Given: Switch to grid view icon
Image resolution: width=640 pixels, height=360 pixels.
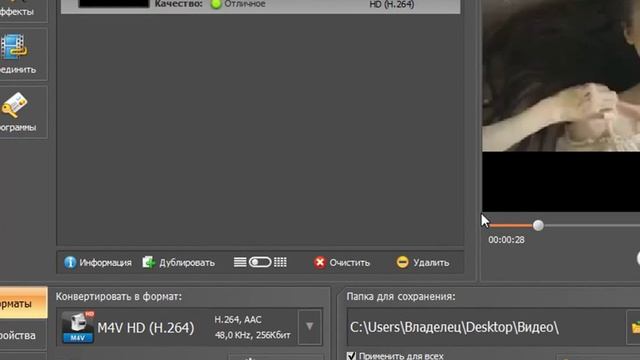Looking at the screenshot, I should tap(280, 262).
